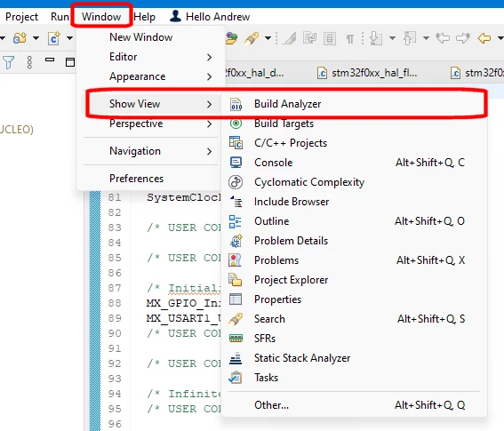Toggle mark occurrences toolbar icon
Image resolution: width=504 pixels, height=431 pixels.
tap(289, 39)
